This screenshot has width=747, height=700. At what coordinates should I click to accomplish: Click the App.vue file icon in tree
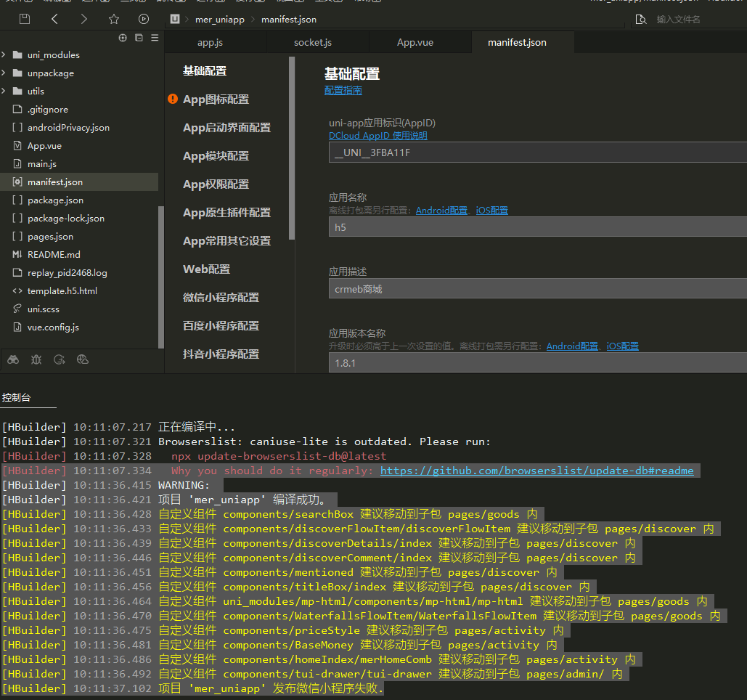(17, 145)
